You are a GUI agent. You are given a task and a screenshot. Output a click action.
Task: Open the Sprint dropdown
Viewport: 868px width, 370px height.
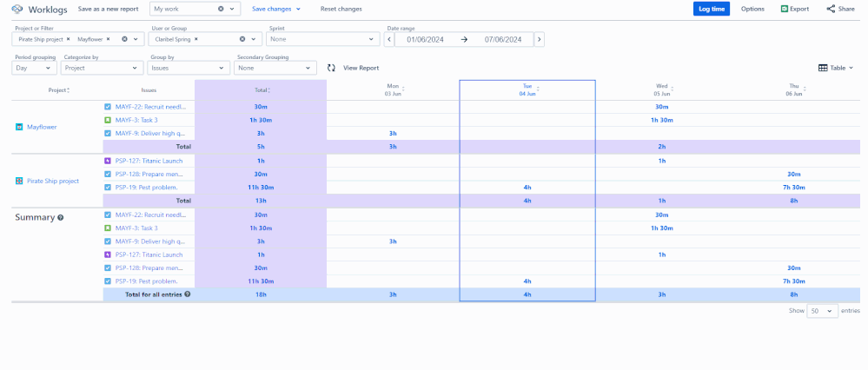click(x=321, y=39)
